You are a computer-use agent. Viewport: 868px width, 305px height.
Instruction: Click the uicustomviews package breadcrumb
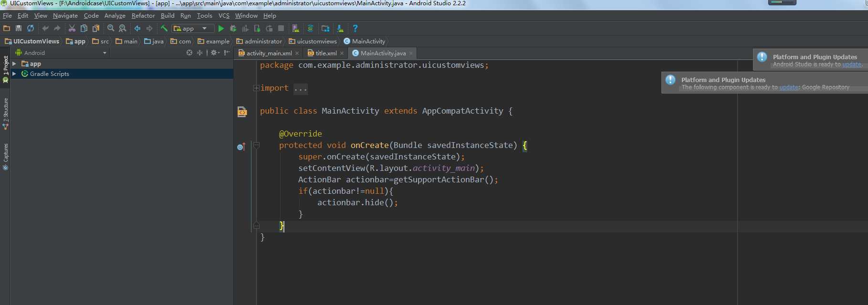313,42
